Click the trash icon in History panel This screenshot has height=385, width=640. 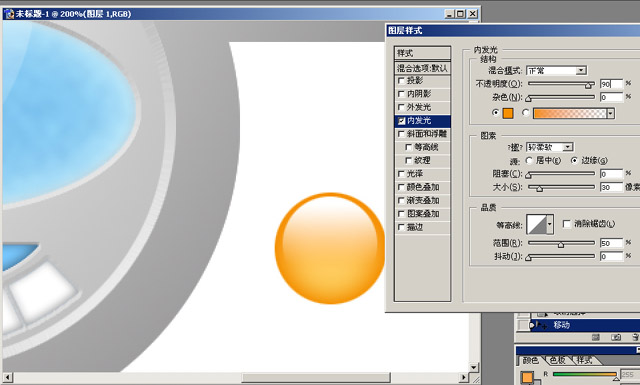pyautogui.click(x=636, y=337)
